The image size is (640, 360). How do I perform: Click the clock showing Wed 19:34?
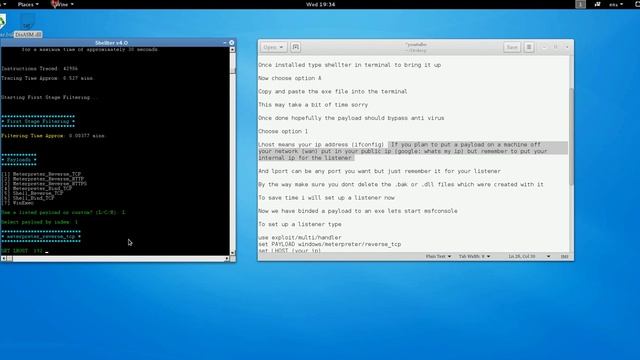tap(320, 4)
